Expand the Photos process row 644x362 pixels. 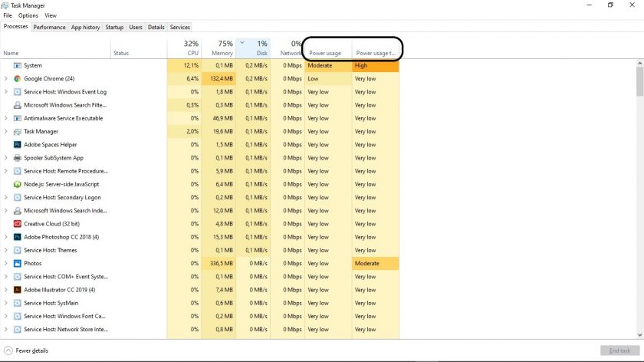(x=6, y=263)
